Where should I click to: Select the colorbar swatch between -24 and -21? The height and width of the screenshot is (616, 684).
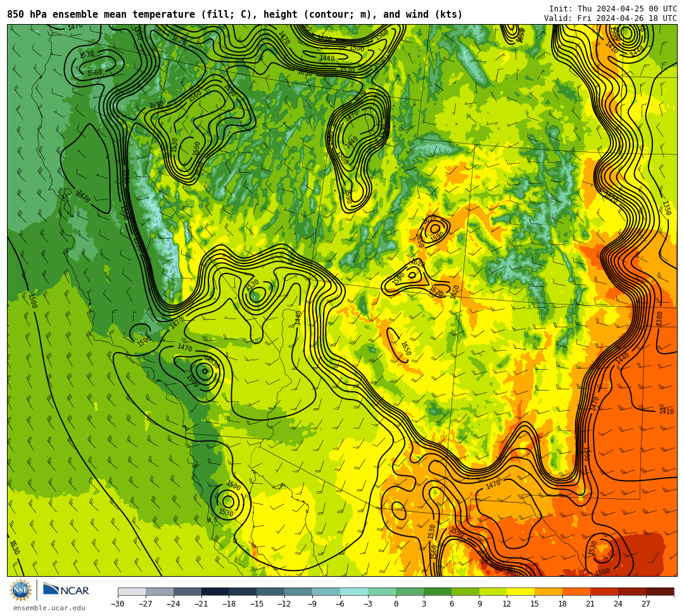187,591
